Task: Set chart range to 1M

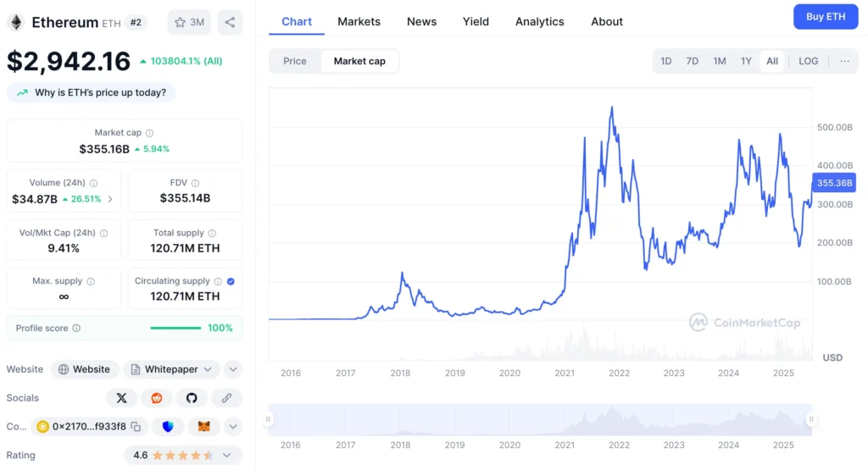Action: pyautogui.click(x=720, y=61)
